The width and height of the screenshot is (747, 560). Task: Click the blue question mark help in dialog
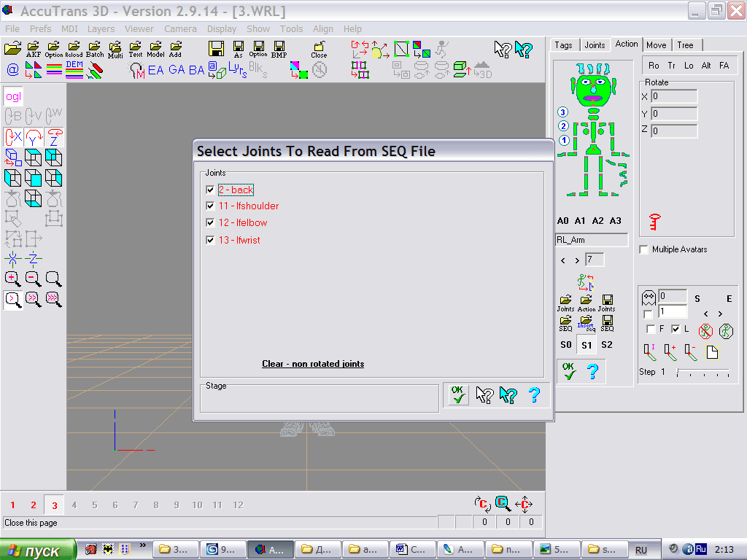coord(534,394)
